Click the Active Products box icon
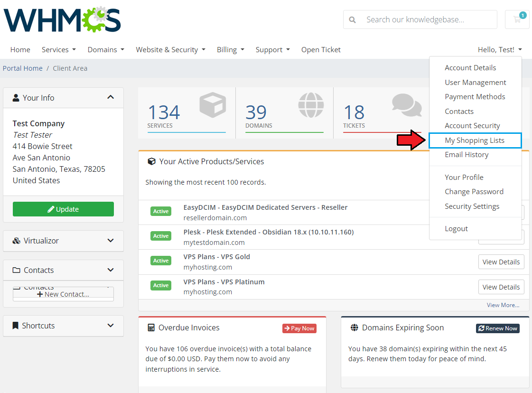The width and height of the screenshot is (532, 393). (x=152, y=161)
